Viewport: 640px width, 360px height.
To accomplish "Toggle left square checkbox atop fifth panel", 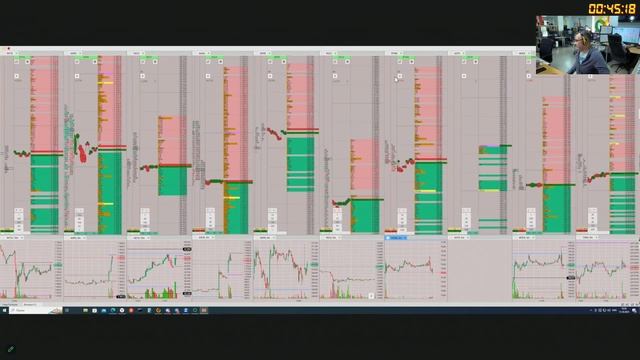I will click(270, 62).
